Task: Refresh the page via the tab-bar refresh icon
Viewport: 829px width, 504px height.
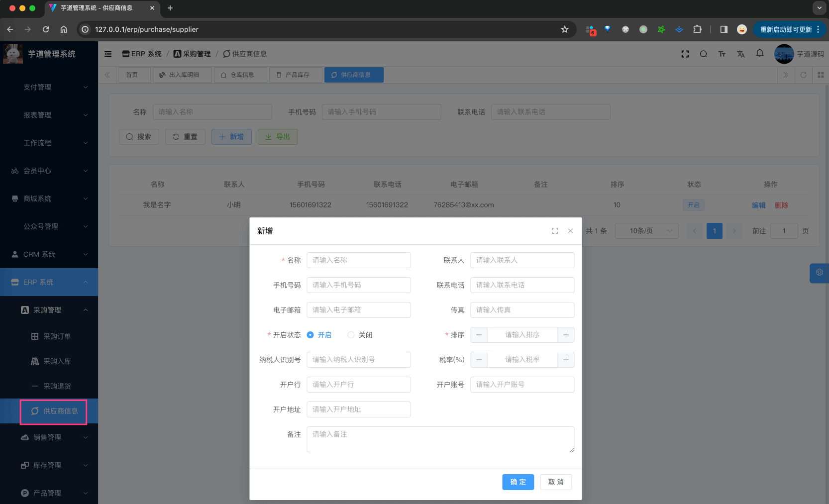Action: [x=804, y=75]
